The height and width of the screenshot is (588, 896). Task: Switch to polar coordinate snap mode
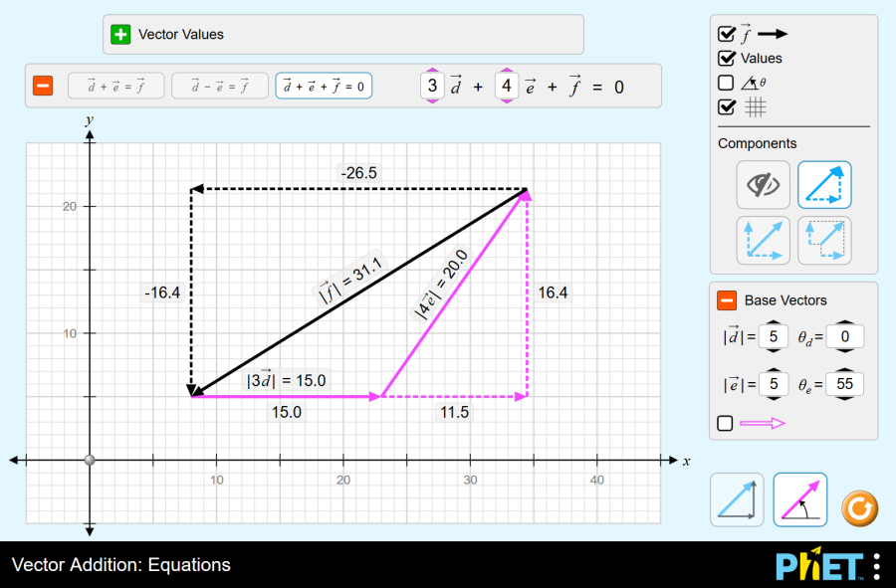click(x=800, y=499)
